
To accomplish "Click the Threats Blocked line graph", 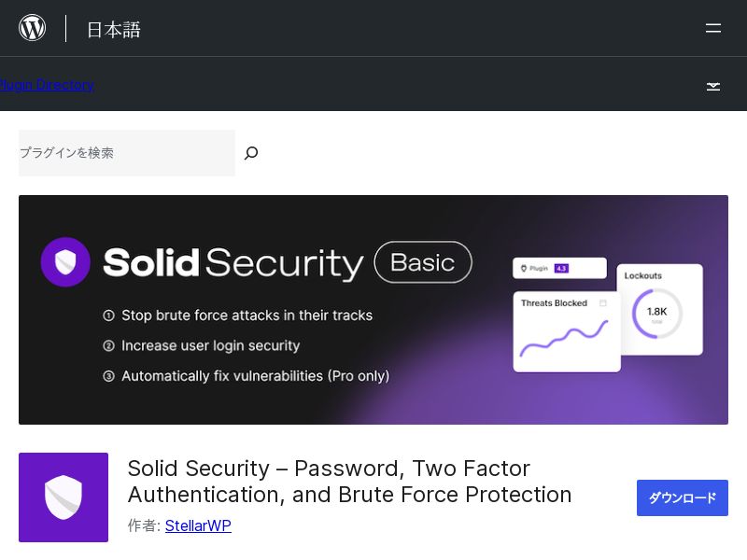I will pos(564,339).
